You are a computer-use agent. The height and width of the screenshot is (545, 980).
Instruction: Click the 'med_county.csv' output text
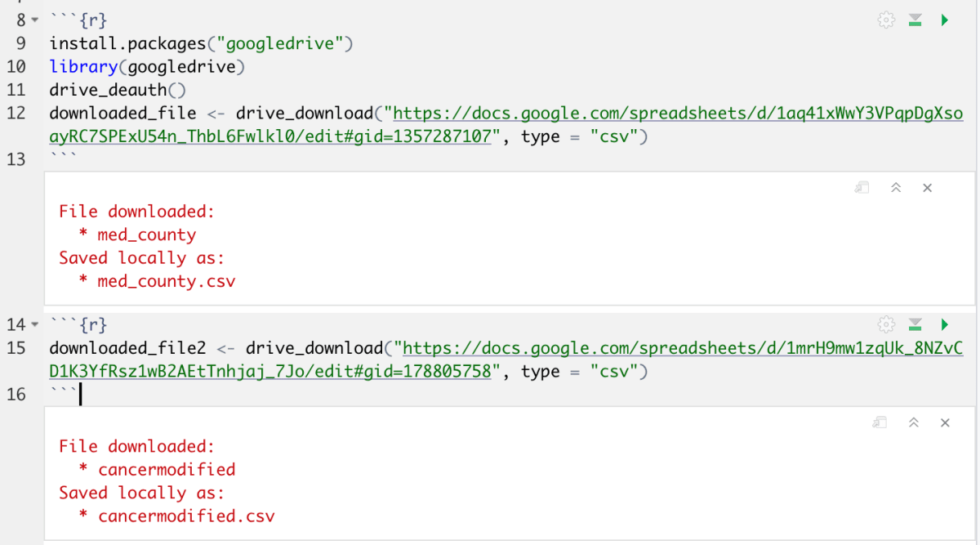pyautogui.click(x=167, y=281)
